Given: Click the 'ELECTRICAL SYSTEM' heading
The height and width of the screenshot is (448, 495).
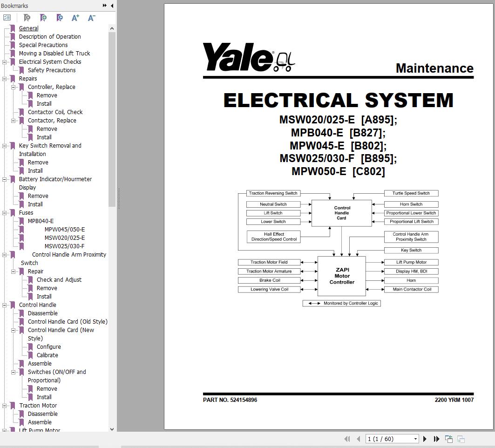Looking at the screenshot, I should pos(339,100).
